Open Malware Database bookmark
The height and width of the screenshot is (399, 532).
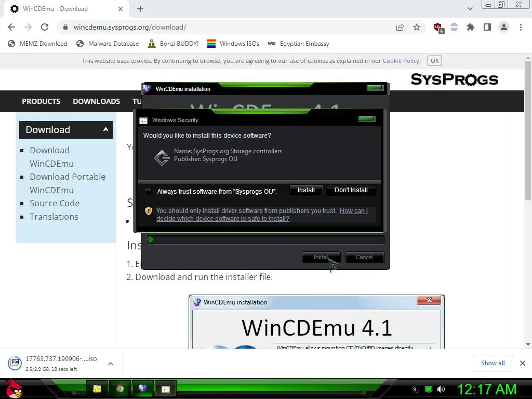[x=108, y=44]
